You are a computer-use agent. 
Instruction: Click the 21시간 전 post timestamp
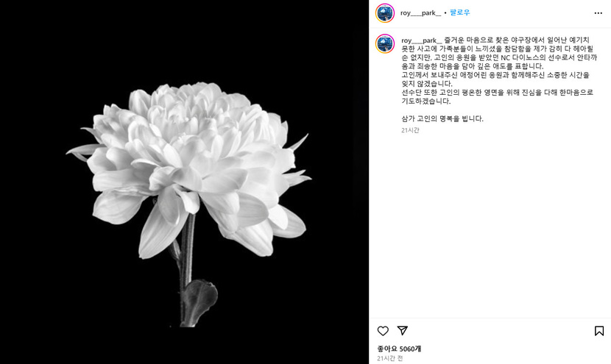click(389, 358)
